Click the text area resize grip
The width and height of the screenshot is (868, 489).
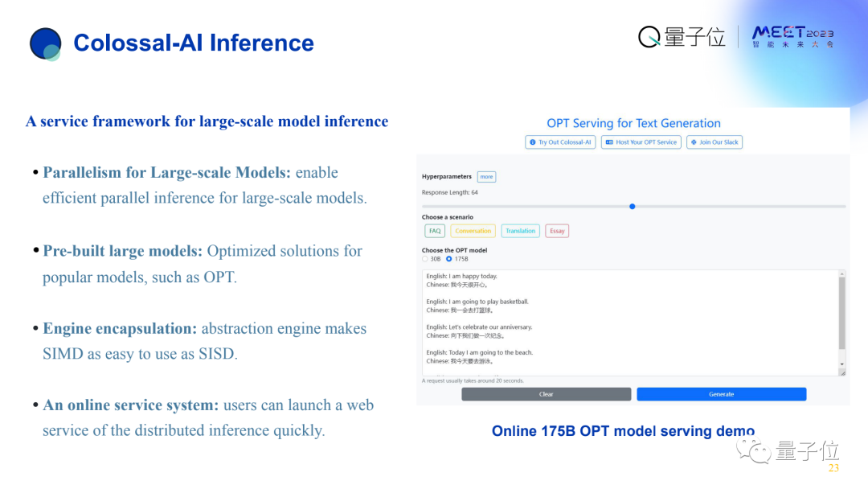pyautogui.click(x=842, y=372)
